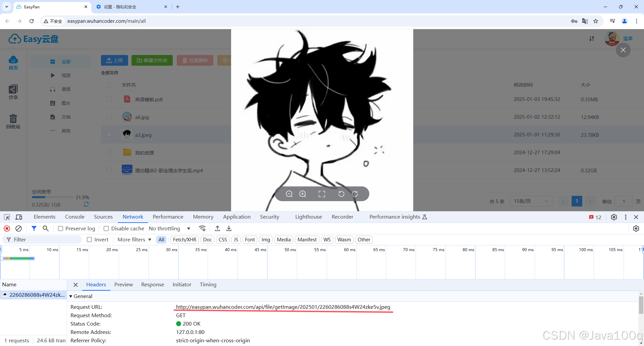Click the 前往 page number input
Screen dimensions: 644x346
624,201
